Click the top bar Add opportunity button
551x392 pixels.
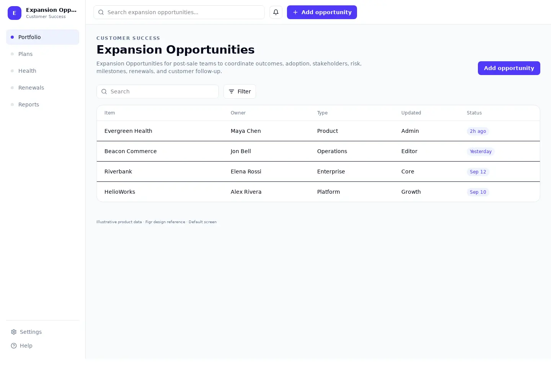pos(322,12)
